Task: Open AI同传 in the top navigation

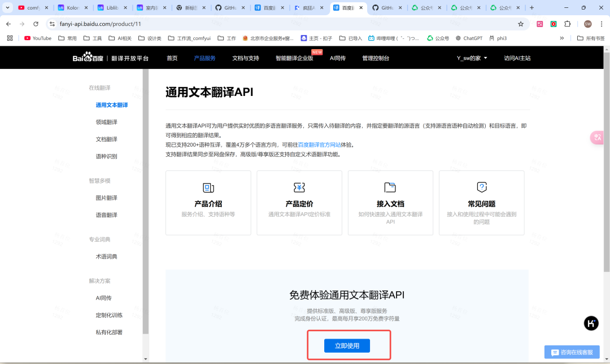Action: [x=337, y=58]
